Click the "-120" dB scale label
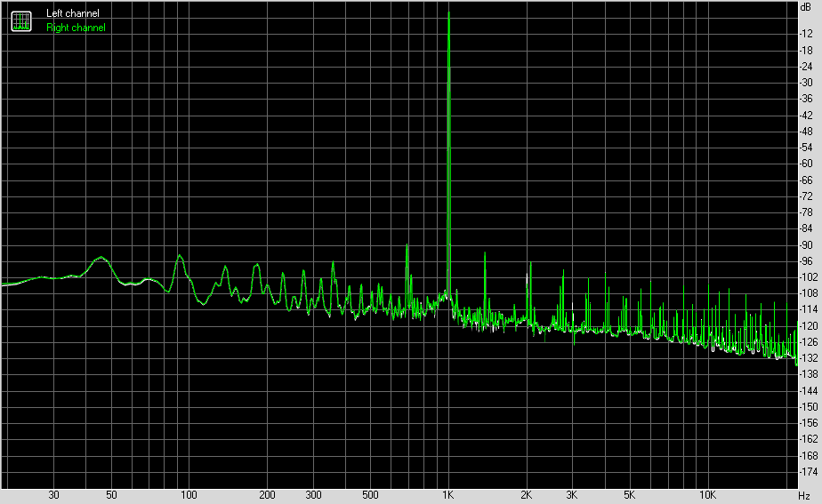Image resolution: width=822 pixels, height=504 pixels. [x=808, y=326]
